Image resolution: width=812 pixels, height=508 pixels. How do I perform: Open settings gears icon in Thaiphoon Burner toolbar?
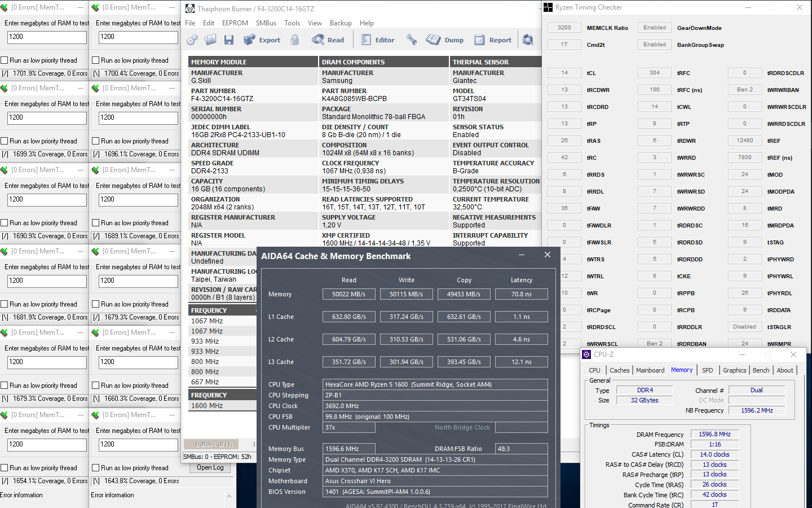click(192, 40)
